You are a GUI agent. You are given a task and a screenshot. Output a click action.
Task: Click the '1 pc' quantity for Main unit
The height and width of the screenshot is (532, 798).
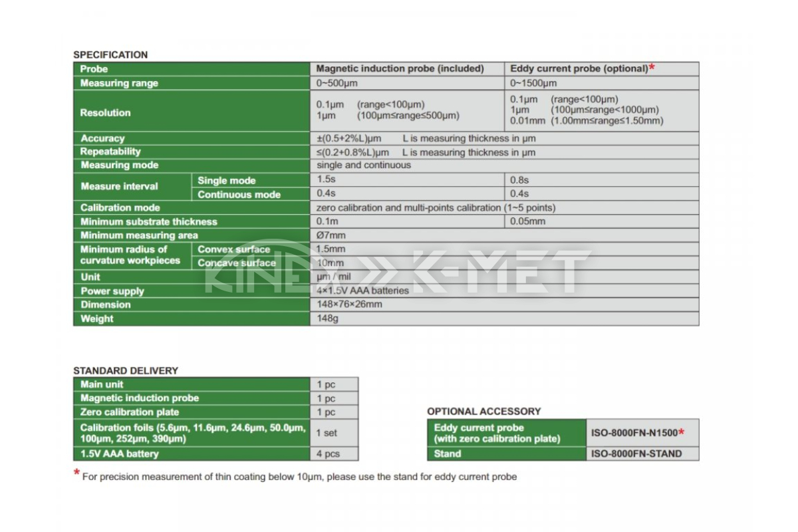326,384
